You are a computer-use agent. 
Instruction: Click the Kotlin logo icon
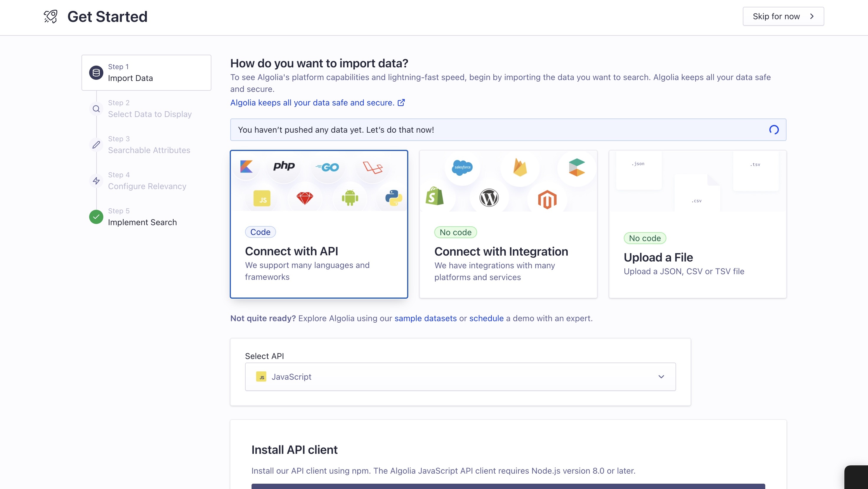point(246,167)
